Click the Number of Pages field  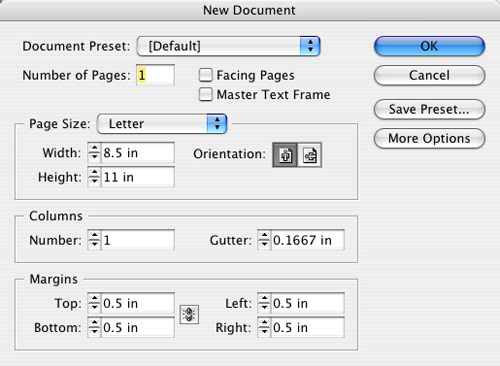pyautogui.click(x=155, y=75)
